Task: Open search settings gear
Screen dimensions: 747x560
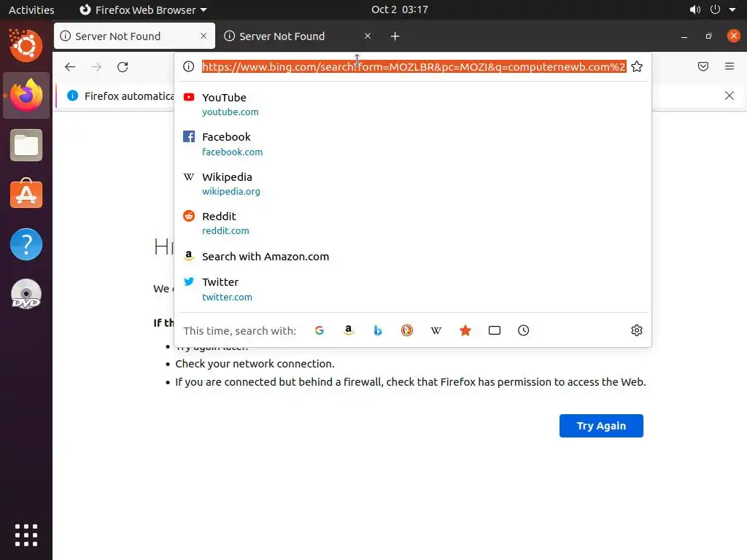Action: pos(636,330)
